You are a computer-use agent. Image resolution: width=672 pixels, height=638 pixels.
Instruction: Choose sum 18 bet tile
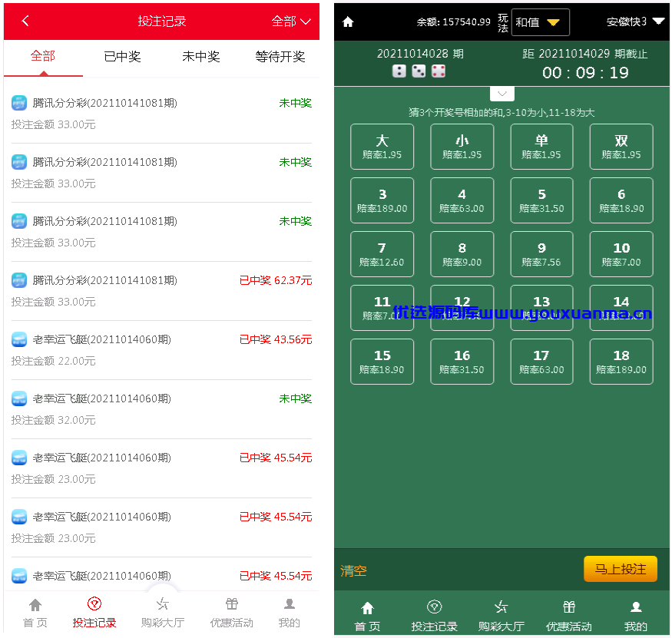[x=621, y=362]
